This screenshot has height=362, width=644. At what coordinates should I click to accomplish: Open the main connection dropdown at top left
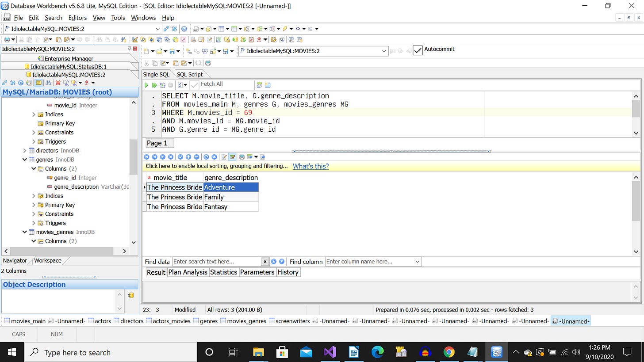(158, 29)
